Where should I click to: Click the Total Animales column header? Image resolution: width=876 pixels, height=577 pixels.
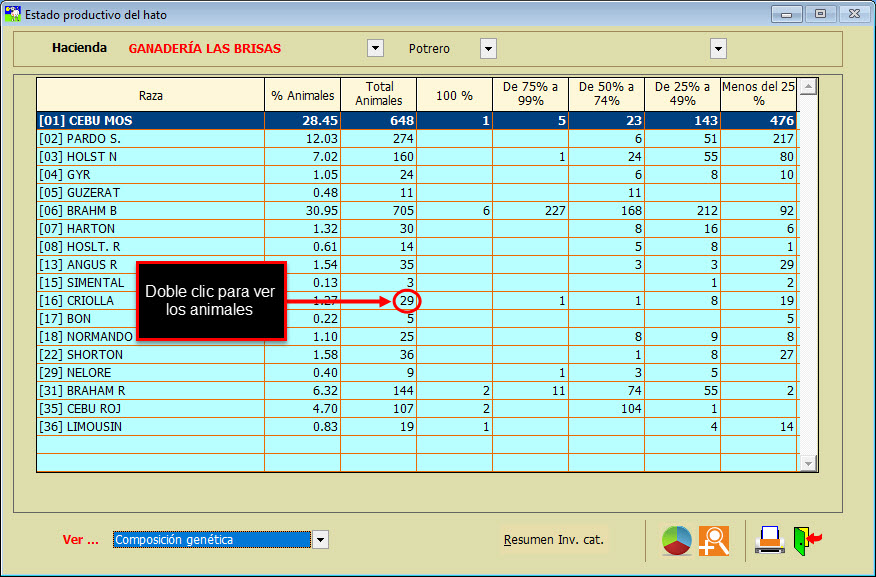pos(378,95)
